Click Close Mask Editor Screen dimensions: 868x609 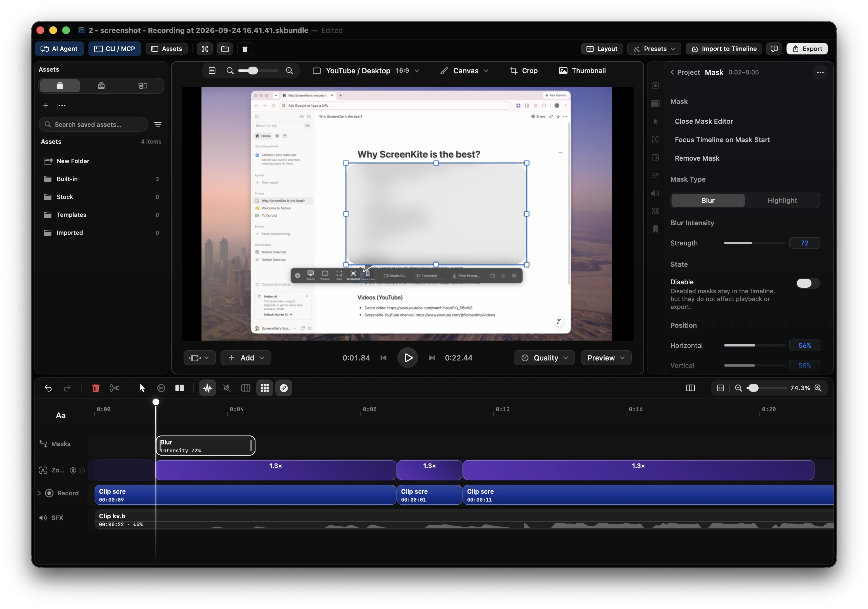click(x=703, y=121)
